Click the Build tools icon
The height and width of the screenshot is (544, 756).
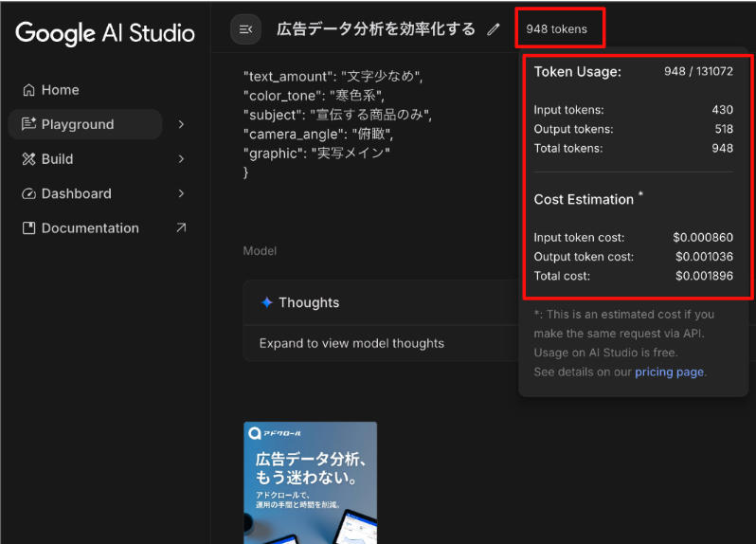coord(28,159)
